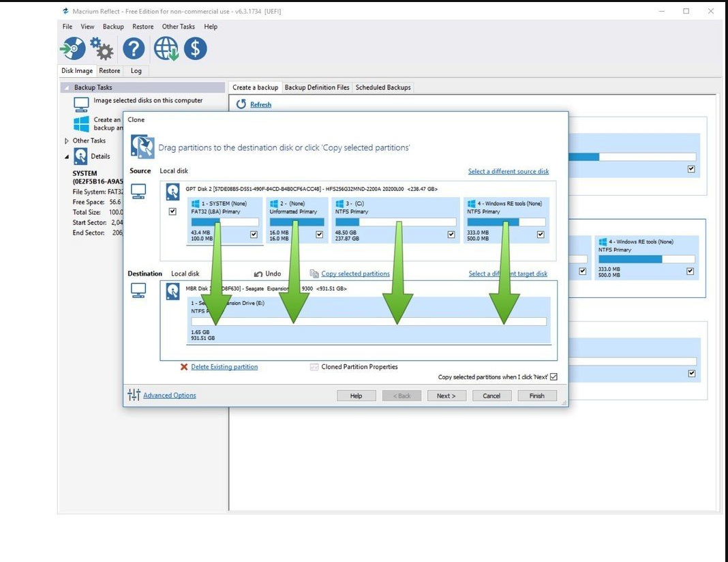
Task: Click the Details disk icon in sidebar
Action: pos(80,156)
